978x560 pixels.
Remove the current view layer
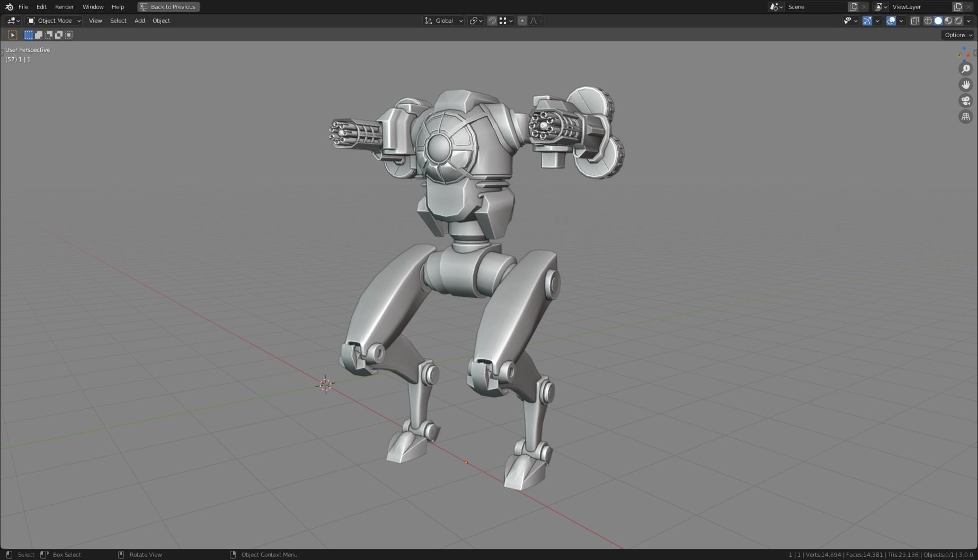[x=968, y=7]
